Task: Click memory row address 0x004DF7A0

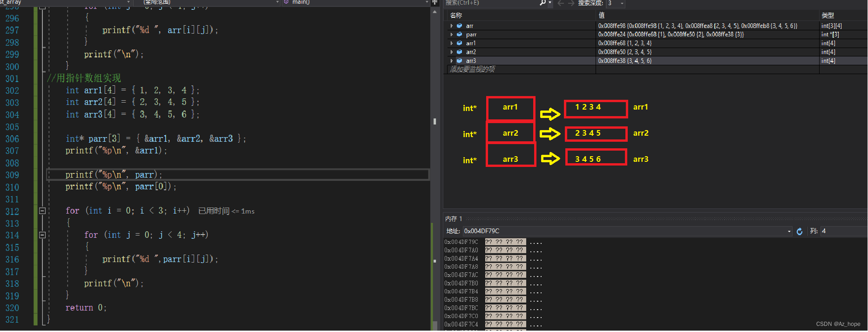Action: coord(461,250)
